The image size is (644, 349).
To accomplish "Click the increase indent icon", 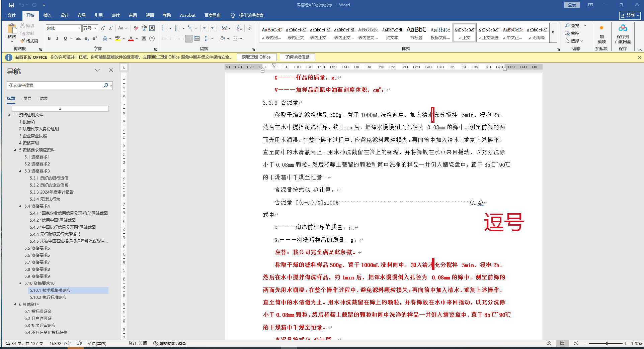I will click(x=214, y=28).
